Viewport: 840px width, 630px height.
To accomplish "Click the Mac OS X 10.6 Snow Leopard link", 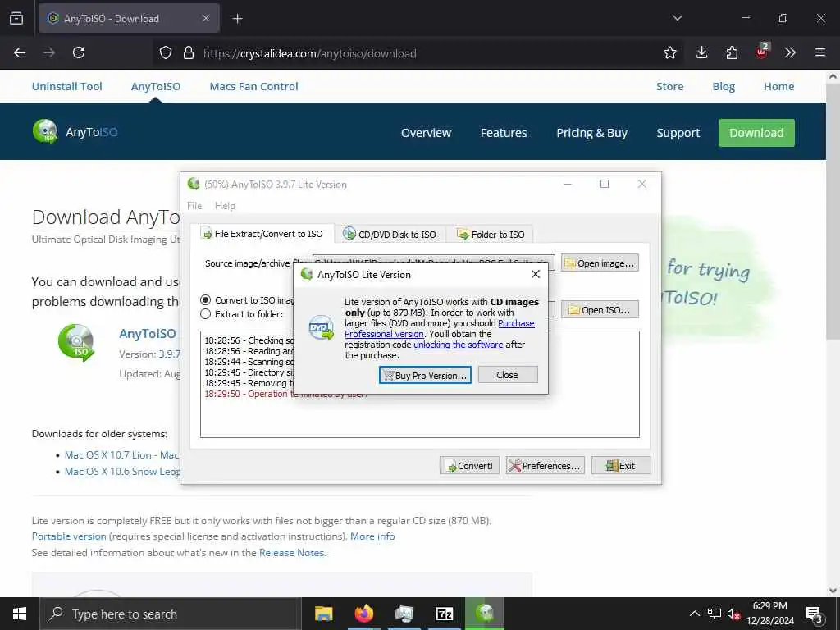I will point(123,472).
